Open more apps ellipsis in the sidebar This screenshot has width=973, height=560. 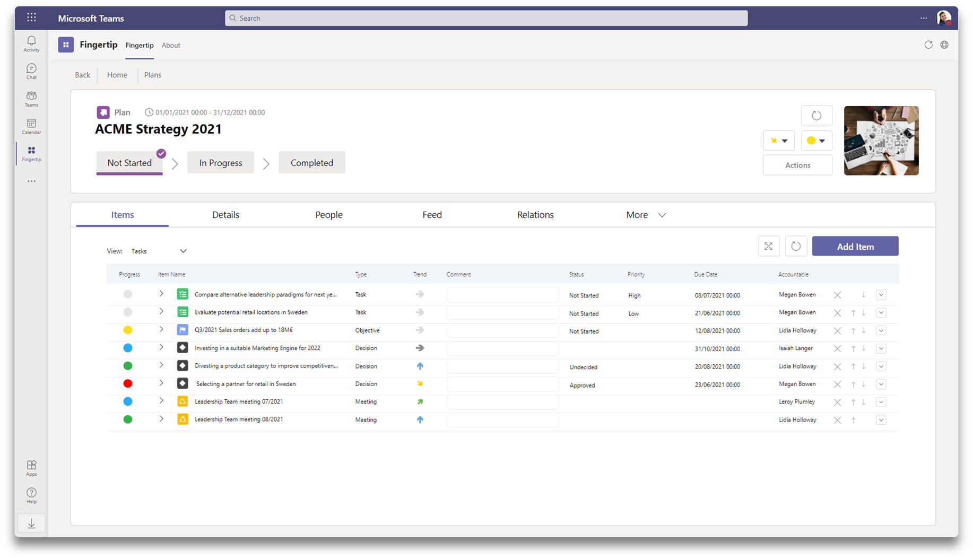[31, 181]
